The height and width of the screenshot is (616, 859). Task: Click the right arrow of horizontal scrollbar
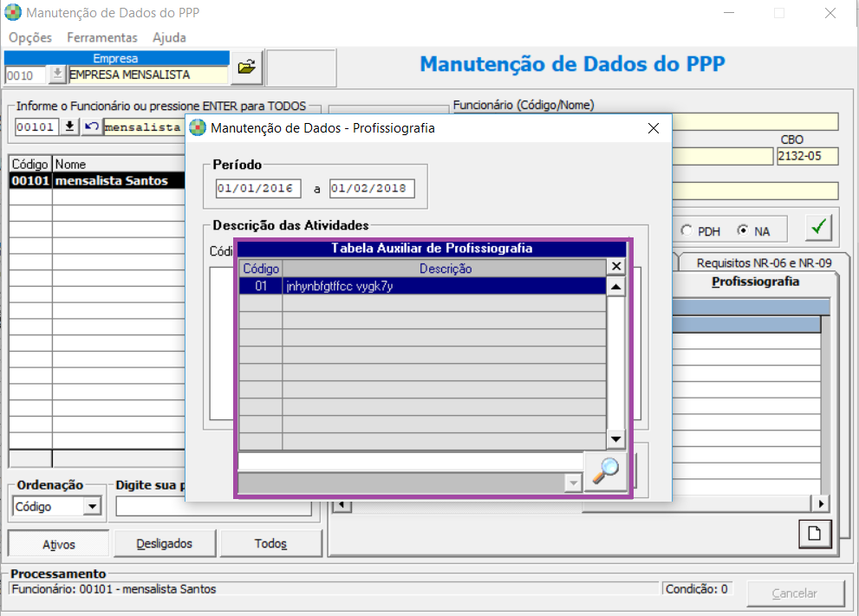(821, 503)
